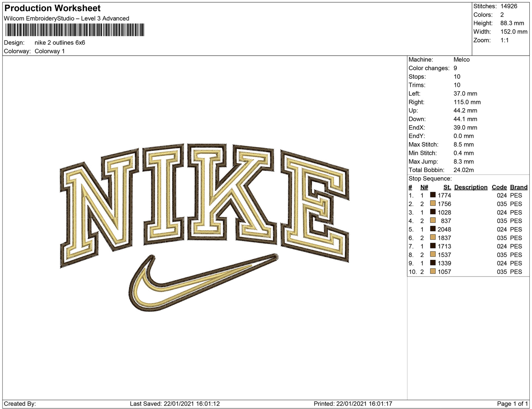The width and height of the screenshot is (532, 409).
Task: Click the St. column header
Action: tap(447, 187)
